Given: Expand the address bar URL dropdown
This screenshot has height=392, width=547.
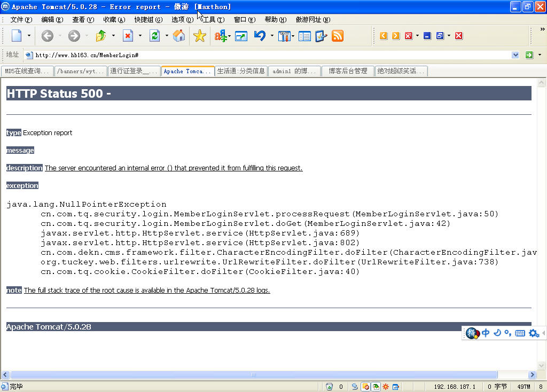Looking at the screenshot, I should [515, 55].
